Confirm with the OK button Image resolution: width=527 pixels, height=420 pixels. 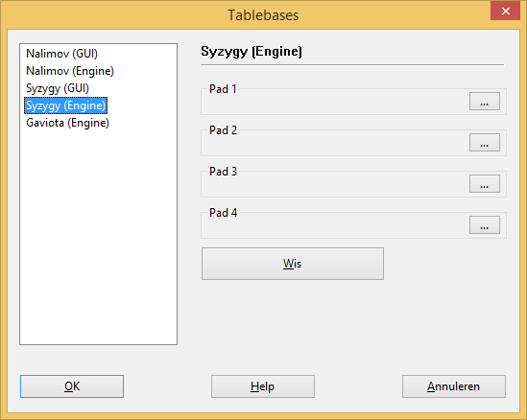72,386
